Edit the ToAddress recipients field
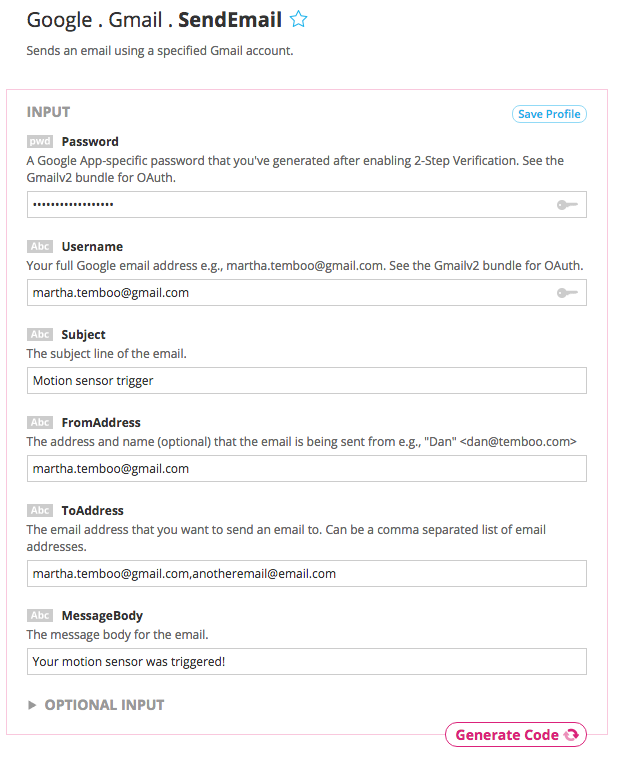632x758 pixels. 306,574
